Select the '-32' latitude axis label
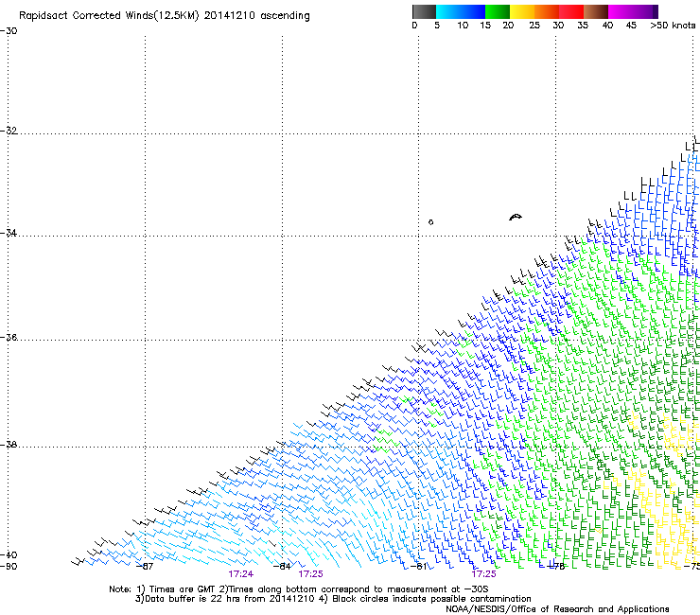Viewport: 700px width, 615px height. point(9,131)
